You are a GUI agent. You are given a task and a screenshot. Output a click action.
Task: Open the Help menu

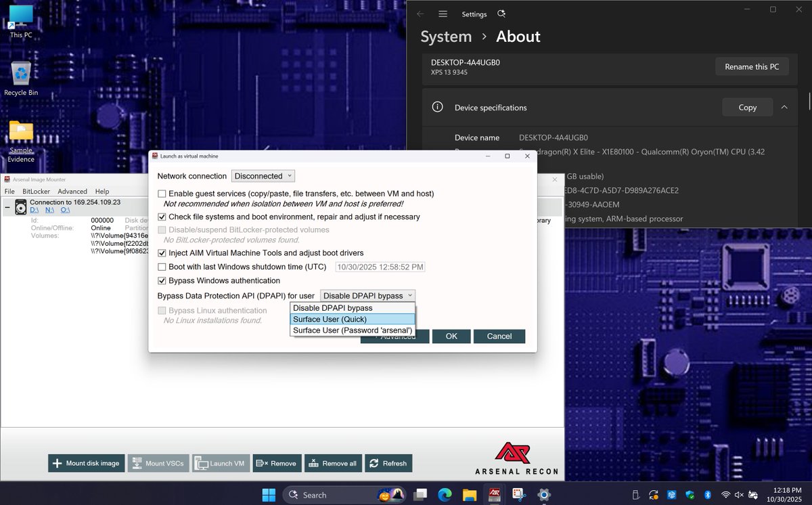(x=102, y=192)
